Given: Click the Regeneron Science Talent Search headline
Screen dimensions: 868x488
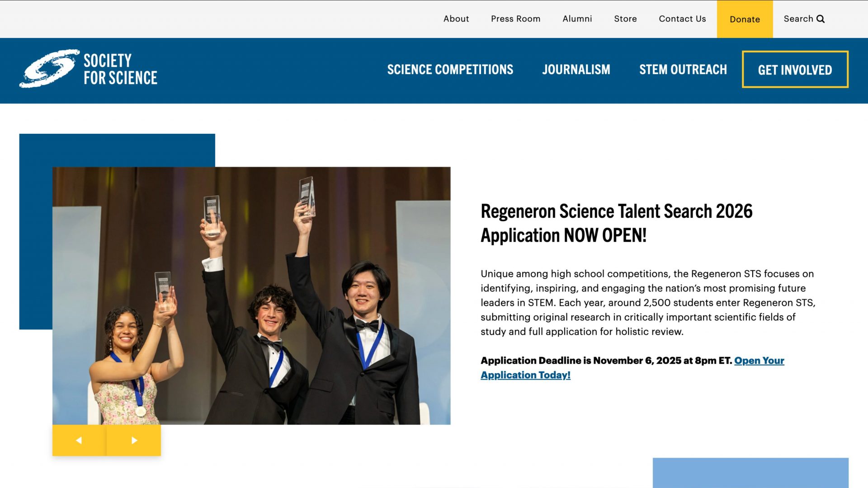Looking at the screenshot, I should [x=616, y=223].
